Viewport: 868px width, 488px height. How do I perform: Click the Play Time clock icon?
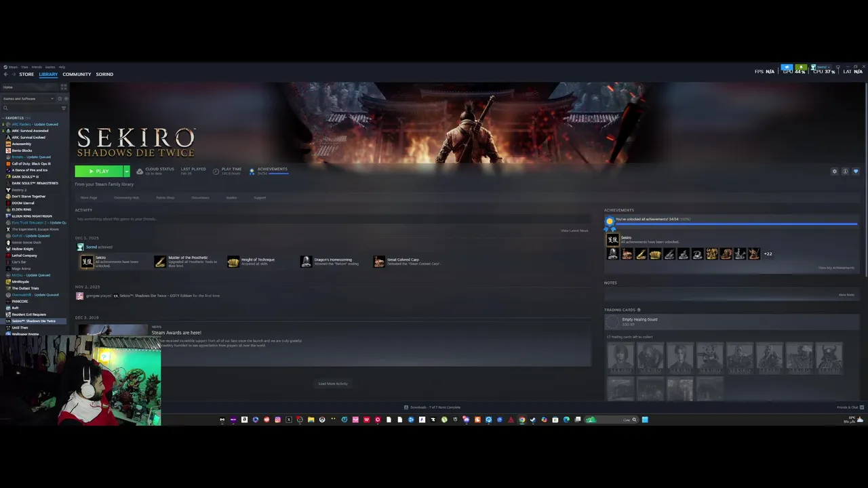[216, 171]
